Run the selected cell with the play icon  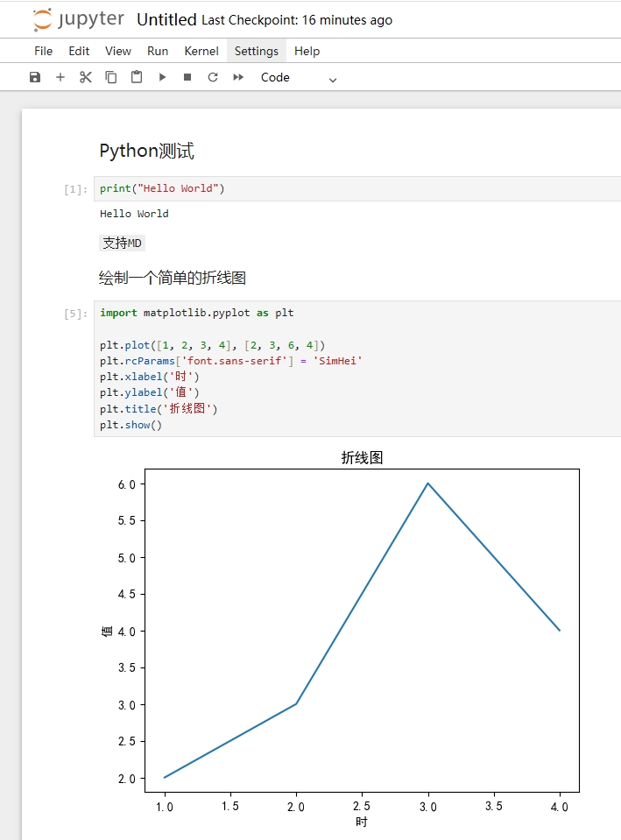point(162,77)
